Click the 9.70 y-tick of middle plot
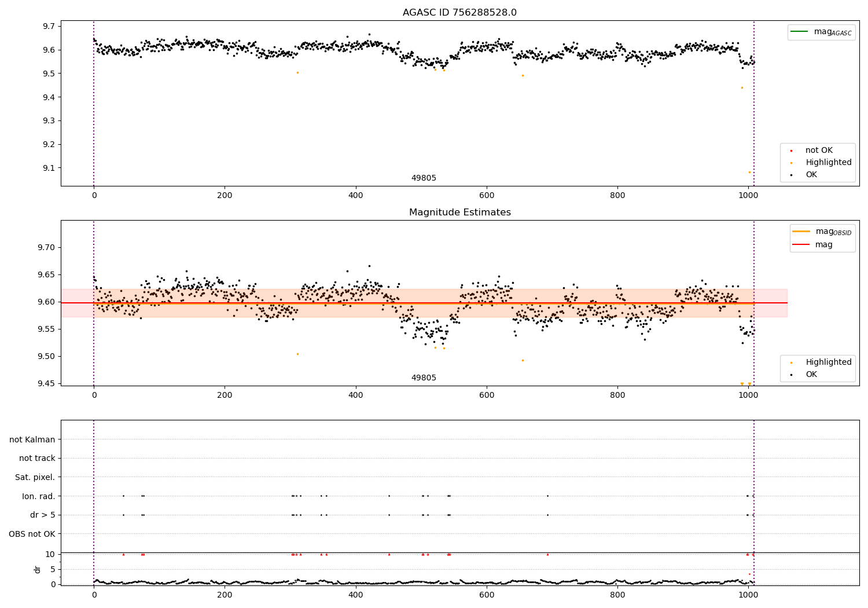Image resolution: width=868 pixels, height=608 pixels. tap(46, 247)
